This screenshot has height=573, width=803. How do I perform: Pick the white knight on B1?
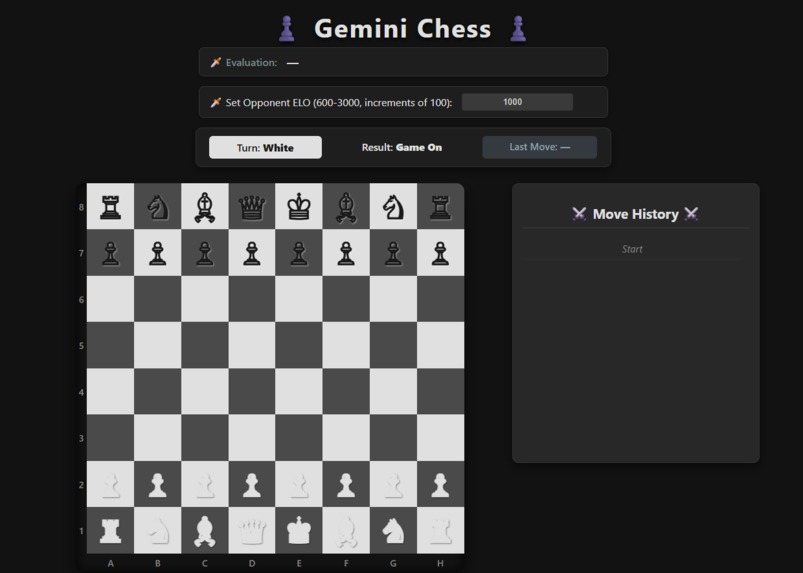coord(158,531)
